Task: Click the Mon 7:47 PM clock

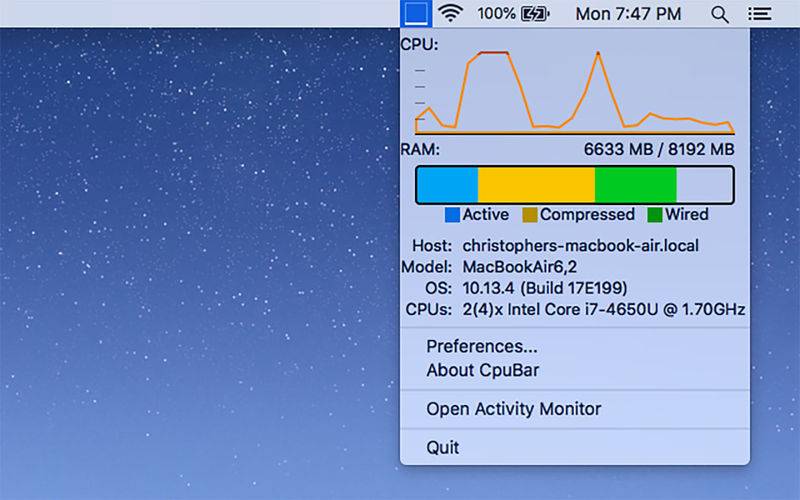Action: tap(628, 14)
